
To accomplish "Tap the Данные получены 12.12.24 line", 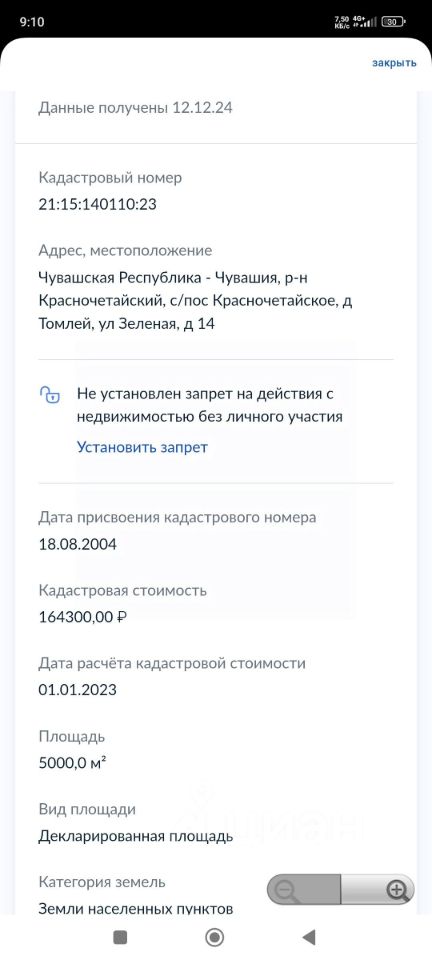I will (x=135, y=108).
